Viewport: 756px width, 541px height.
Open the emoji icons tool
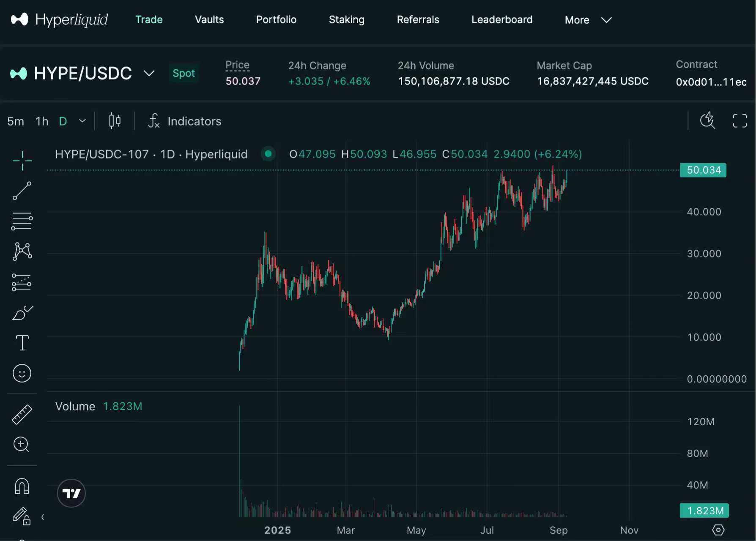(22, 373)
